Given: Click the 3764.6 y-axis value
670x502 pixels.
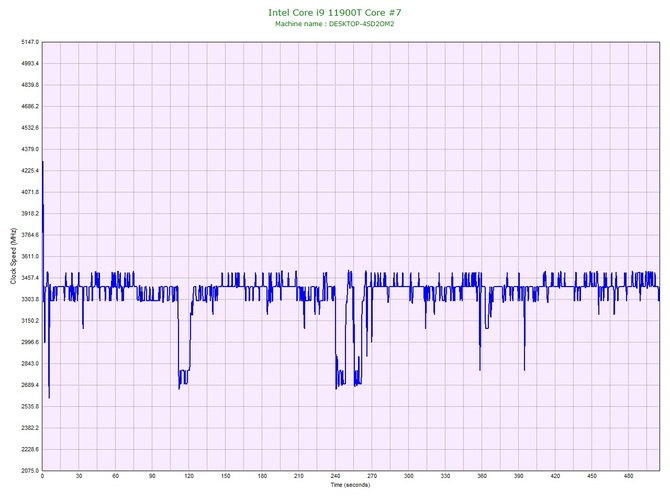Looking at the screenshot, I should (30, 235).
